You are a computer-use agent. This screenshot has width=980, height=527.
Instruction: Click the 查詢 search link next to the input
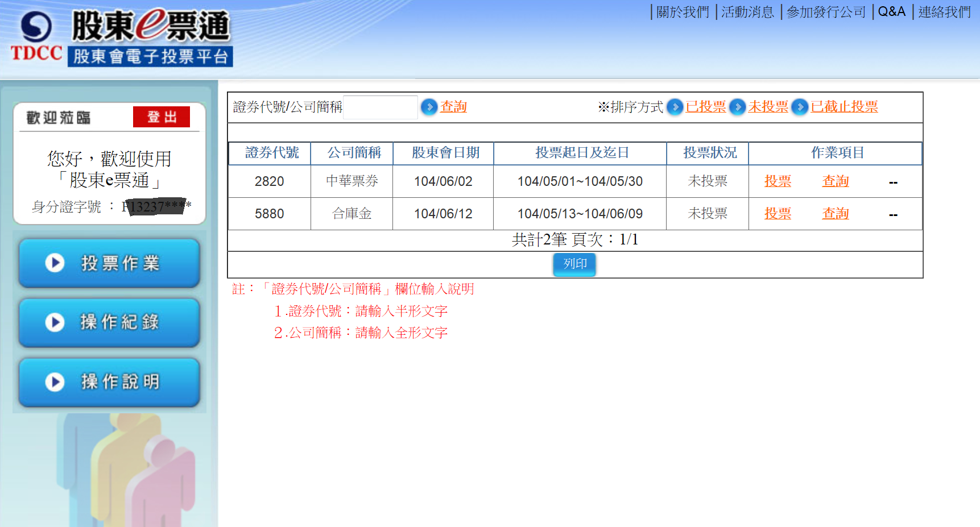tap(453, 107)
